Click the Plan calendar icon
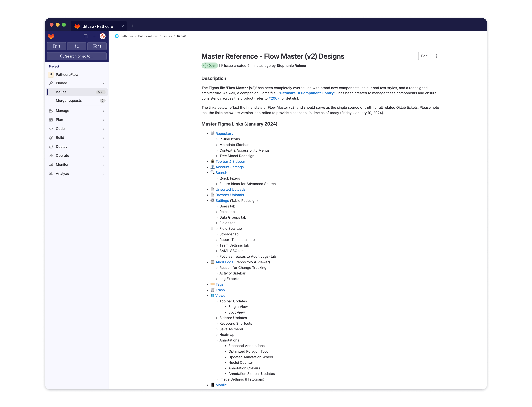The height and width of the screenshot is (407, 532). click(51, 120)
